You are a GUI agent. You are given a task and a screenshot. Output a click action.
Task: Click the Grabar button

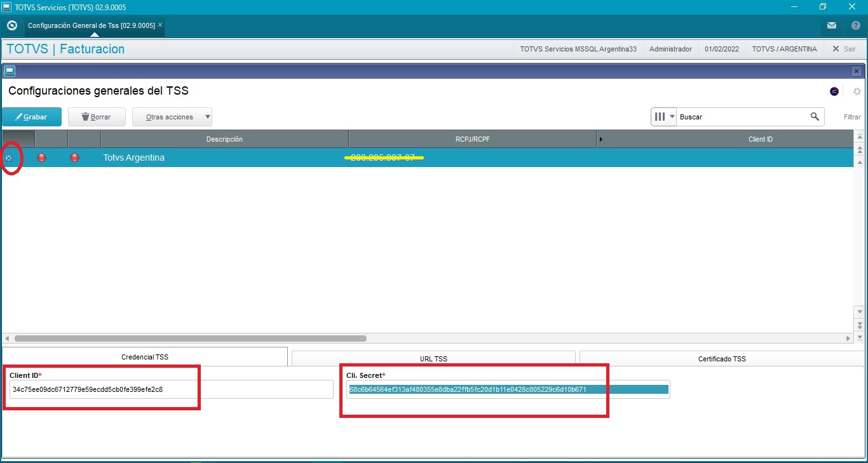click(x=32, y=117)
